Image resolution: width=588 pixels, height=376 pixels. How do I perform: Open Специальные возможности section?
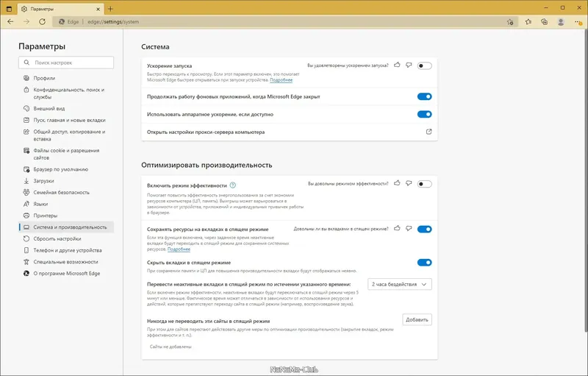point(66,262)
